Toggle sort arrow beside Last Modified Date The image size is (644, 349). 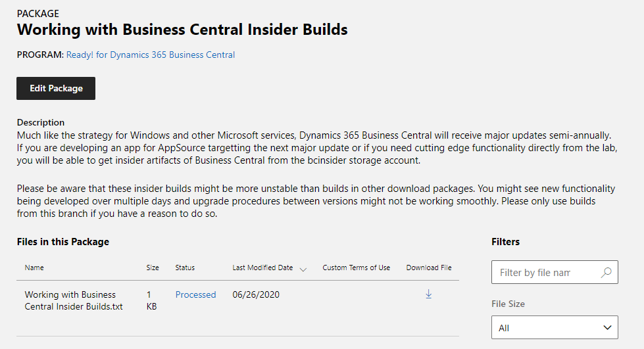(x=303, y=269)
